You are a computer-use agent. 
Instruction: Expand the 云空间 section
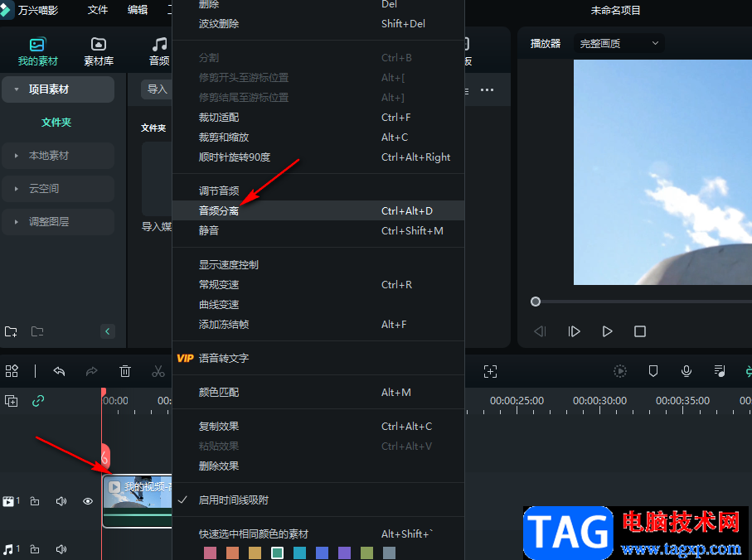[x=17, y=189]
